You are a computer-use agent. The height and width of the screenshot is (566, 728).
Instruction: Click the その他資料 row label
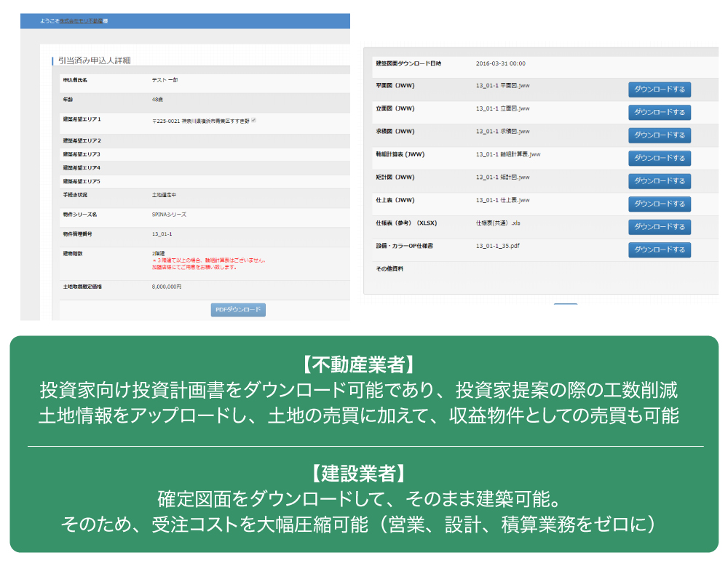coord(389,268)
